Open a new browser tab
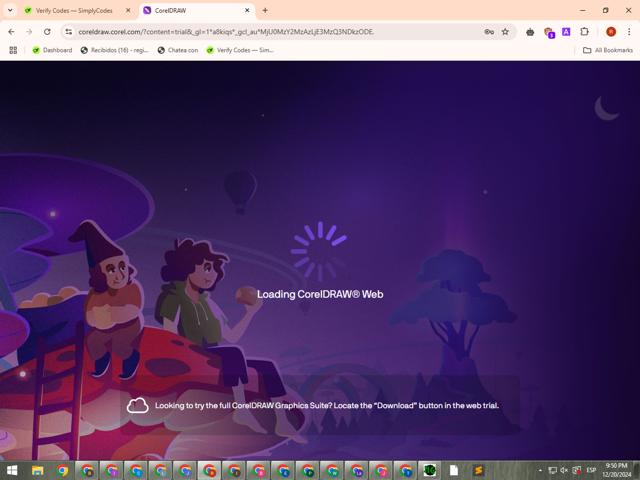This screenshot has width=640, height=480. (x=265, y=11)
